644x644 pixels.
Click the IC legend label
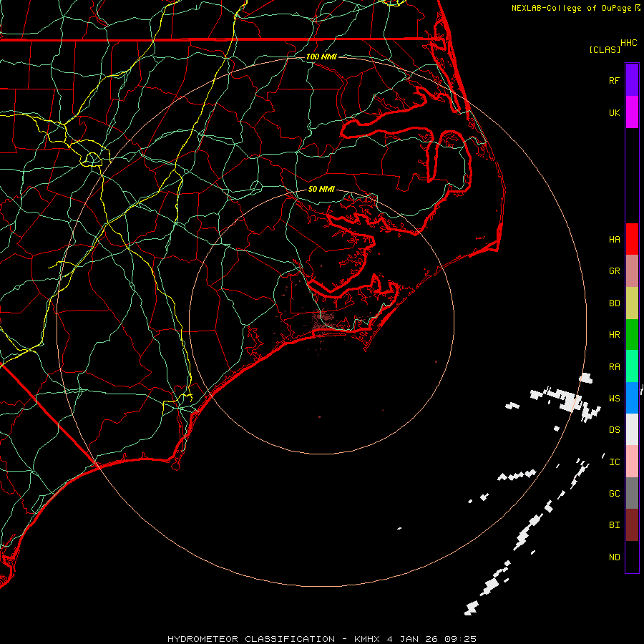[614, 462]
